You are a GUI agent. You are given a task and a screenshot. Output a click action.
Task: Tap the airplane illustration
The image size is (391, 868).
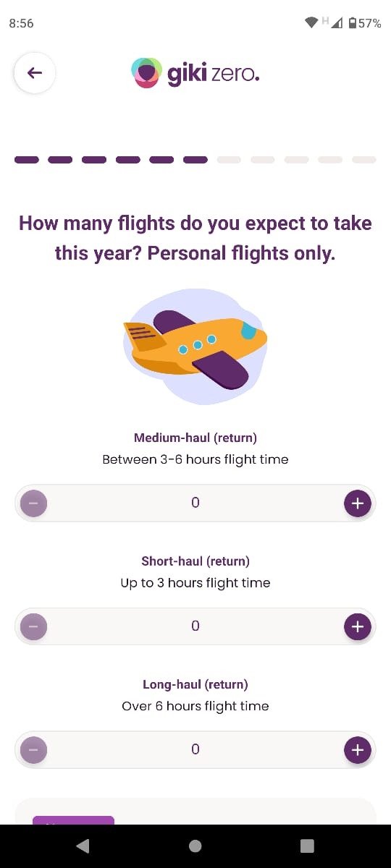coord(195,347)
